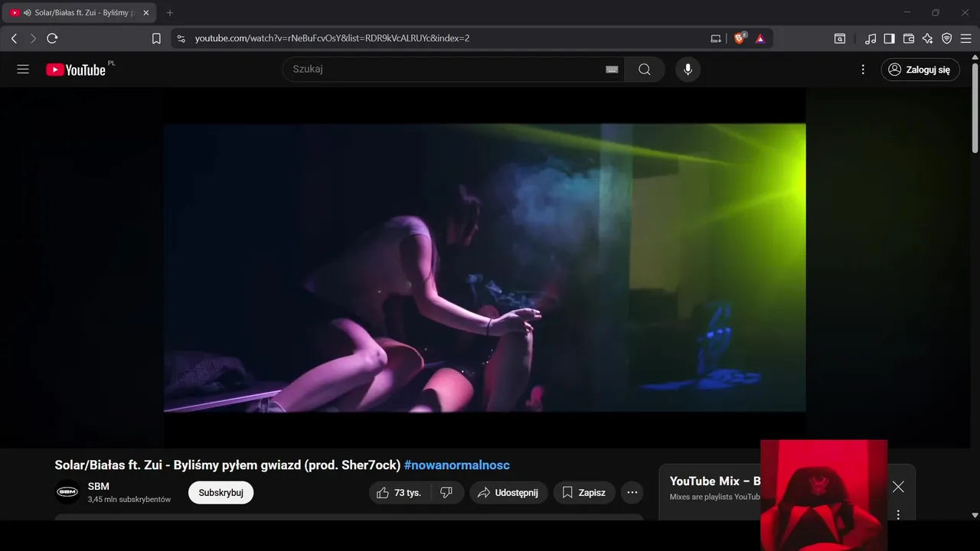Screen dimensions: 980x551
Task: Click the Subskrybuj subscribe button
Action: (220, 493)
